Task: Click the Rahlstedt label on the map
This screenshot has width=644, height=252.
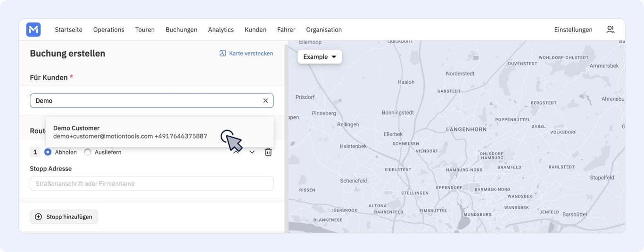Action: pyautogui.click(x=562, y=167)
